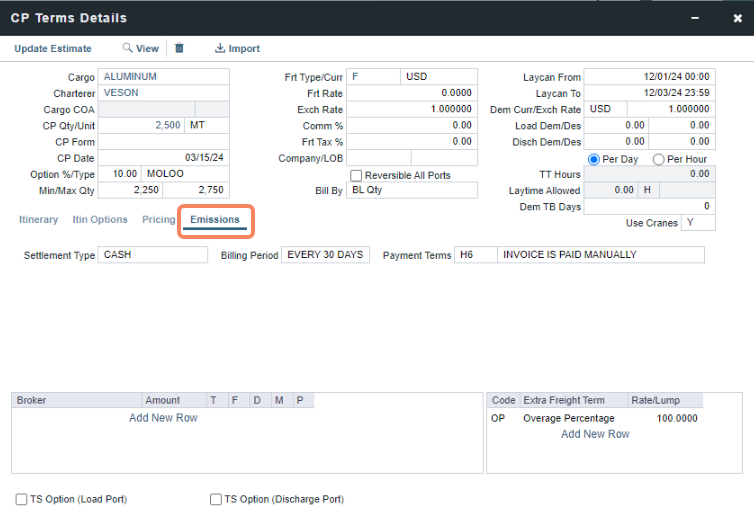Screen dimensions: 754x514
Task: Click the Cargo field showing ALUMINUM
Action: pyautogui.click(x=164, y=77)
